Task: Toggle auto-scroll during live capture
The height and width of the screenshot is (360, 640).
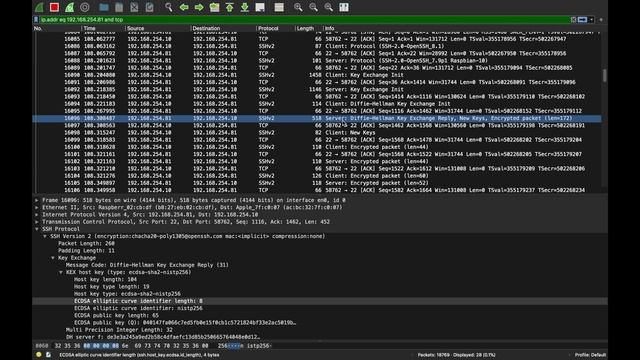Action: (260, 7)
